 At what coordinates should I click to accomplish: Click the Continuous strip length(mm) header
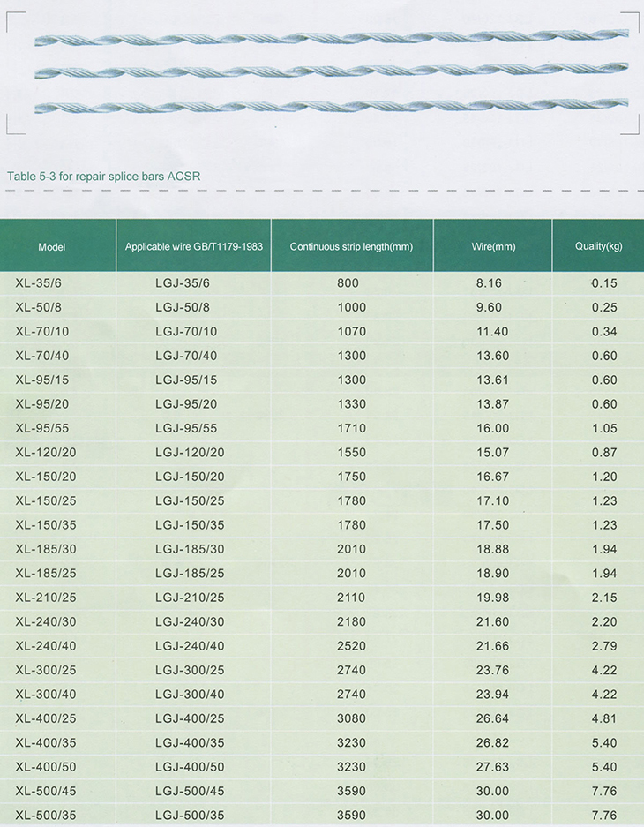point(351,246)
